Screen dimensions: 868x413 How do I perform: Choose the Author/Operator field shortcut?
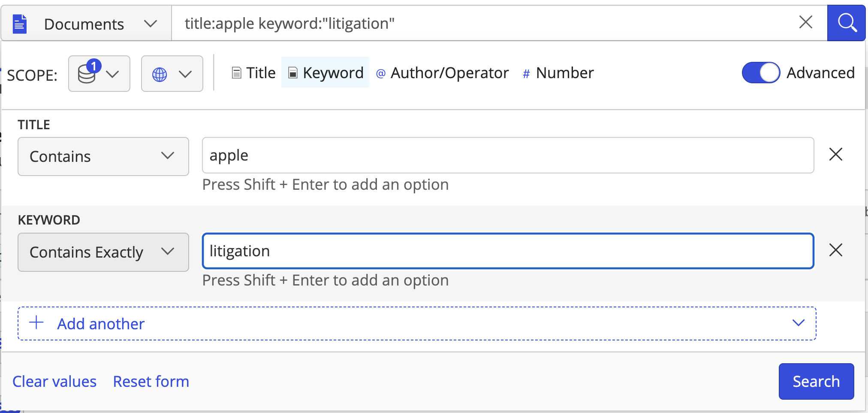[443, 73]
